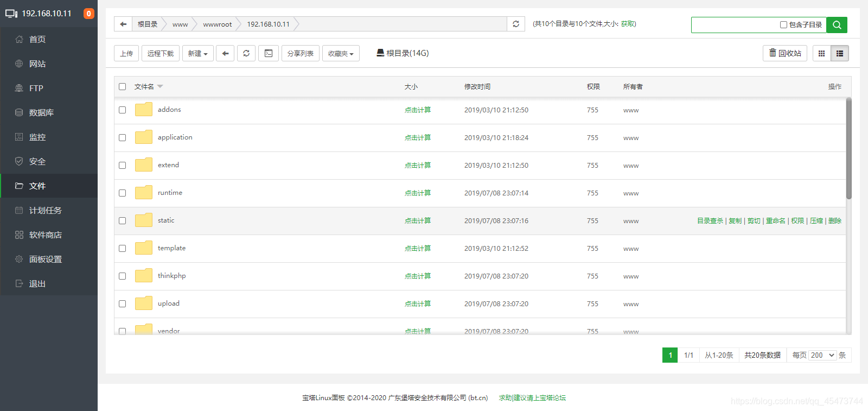Screen dimensions: 868x411
Task: Expand the 新建 dropdown
Action: pos(198,53)
